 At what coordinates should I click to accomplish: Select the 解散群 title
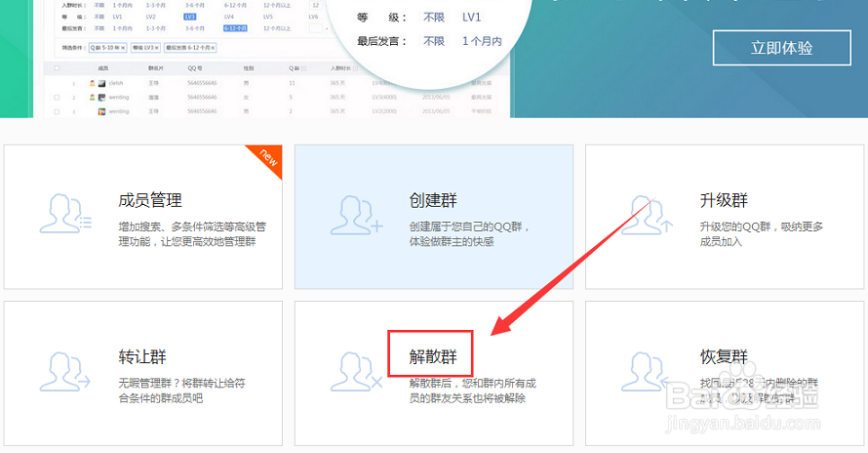433,356
